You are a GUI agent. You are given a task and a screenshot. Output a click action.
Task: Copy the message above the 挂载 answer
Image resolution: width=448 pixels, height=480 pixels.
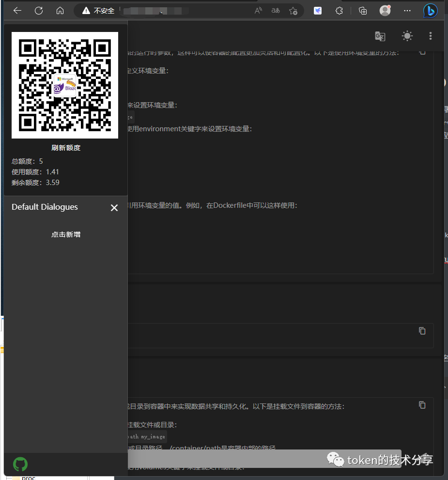click(422, 331)
